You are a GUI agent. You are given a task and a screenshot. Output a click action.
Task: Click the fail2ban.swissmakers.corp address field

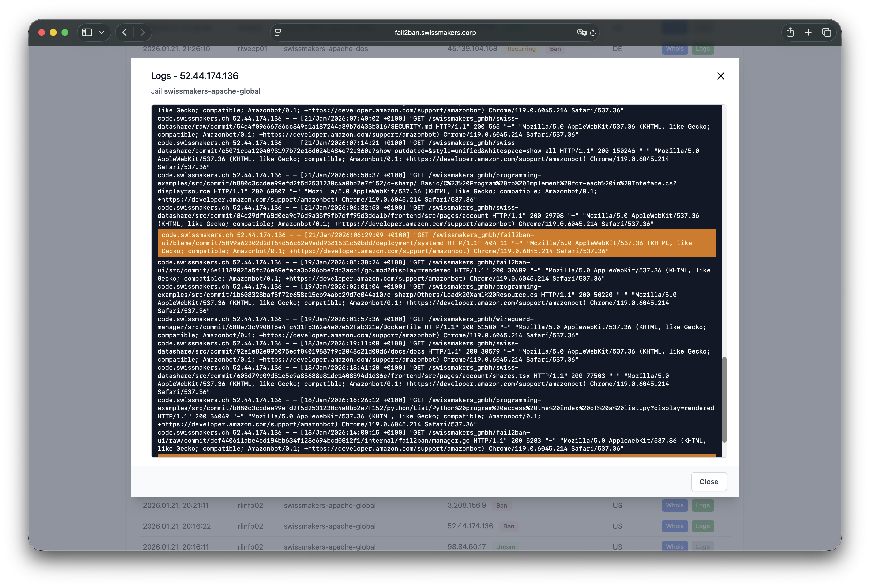(x=435, y=33)
